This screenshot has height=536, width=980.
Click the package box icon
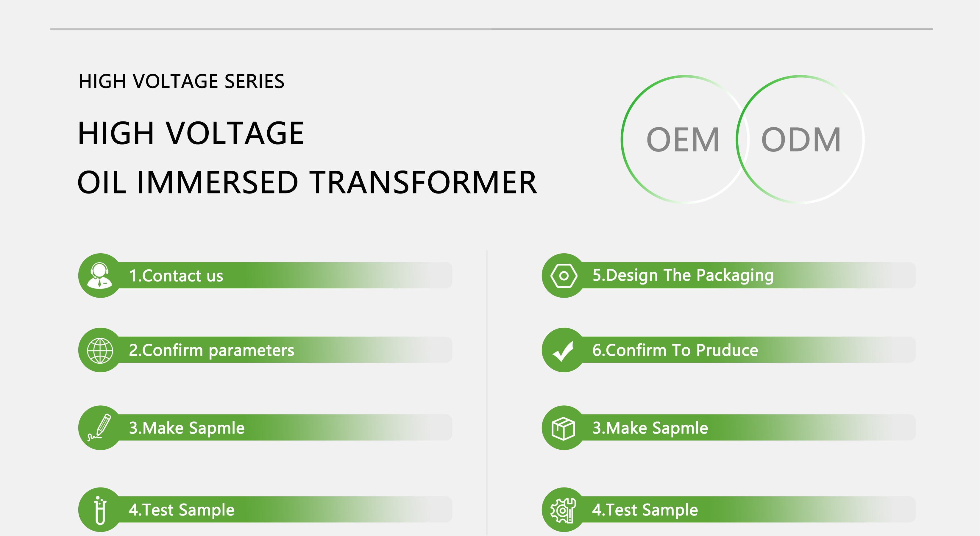click(x=564, y=428)
